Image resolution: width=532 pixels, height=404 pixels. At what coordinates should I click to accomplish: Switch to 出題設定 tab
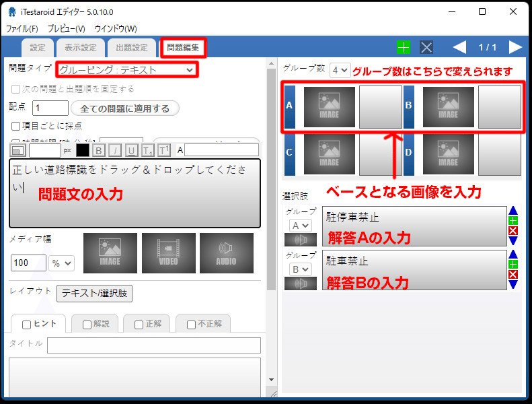(132, 48)
